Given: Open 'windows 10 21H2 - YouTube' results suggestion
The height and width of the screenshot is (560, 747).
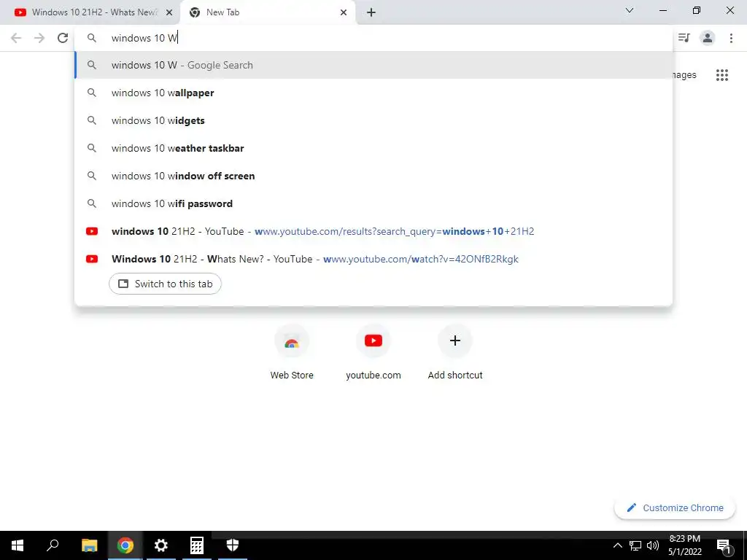Looking at the screenshot, I should (374, 231).
